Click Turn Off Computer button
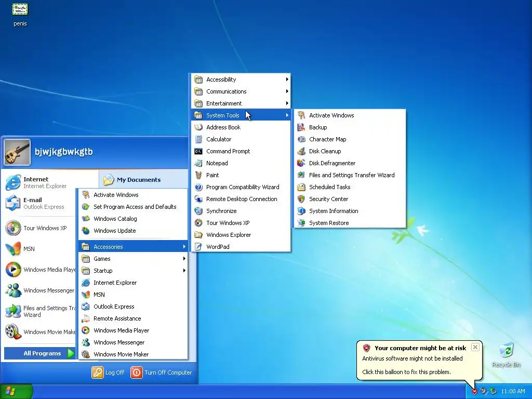The height and width of the screenshot is (399, 532). [162, 373]
